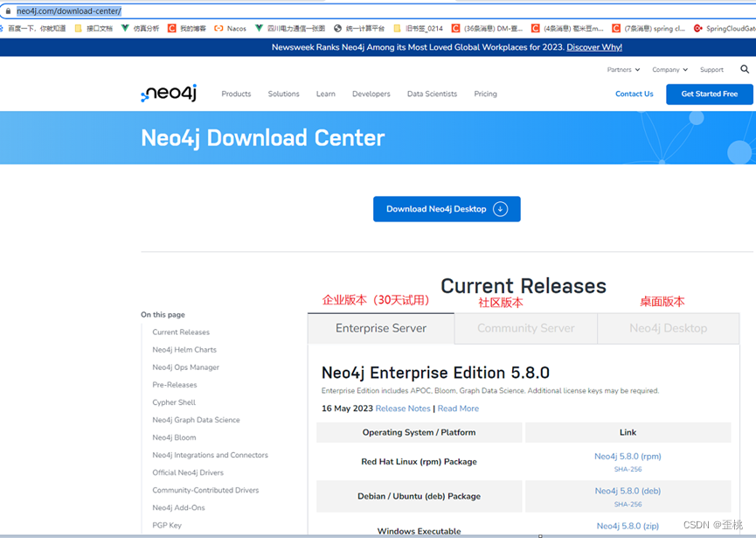Click the Discover Why! banner link
Image resolution: width=756 pixels, height=538 pixels.
click(594, 47)
